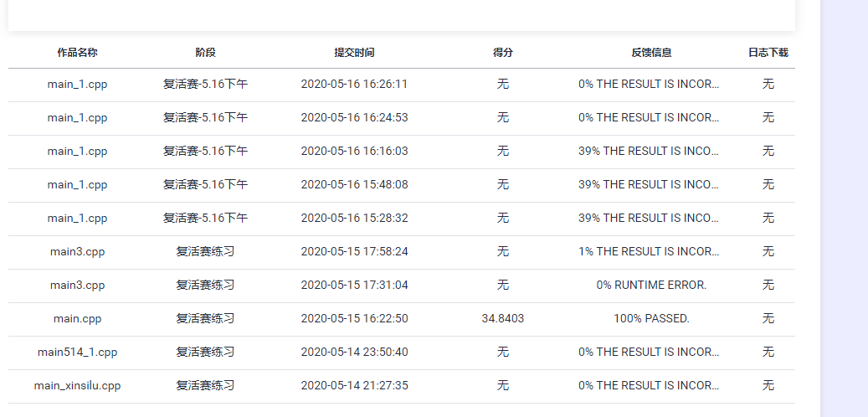The width and height of the screenshot is (868, 417).
Task: Select the main514_1.cpp entry
Action: (x=78, y=353)
